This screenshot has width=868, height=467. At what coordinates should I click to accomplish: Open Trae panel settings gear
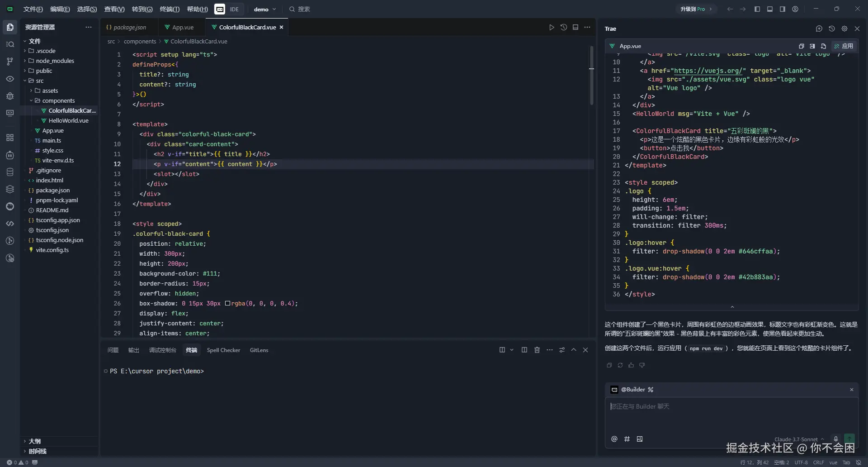pos(844,29)
